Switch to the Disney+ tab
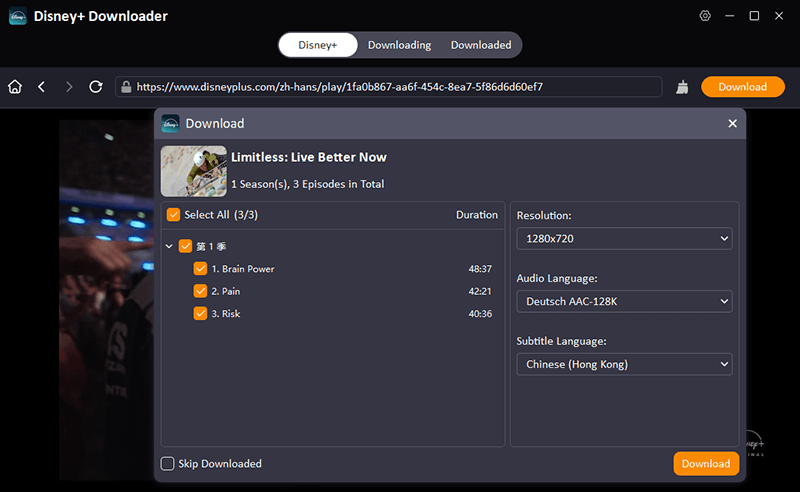Screen dimensions: 800x492 318,45
